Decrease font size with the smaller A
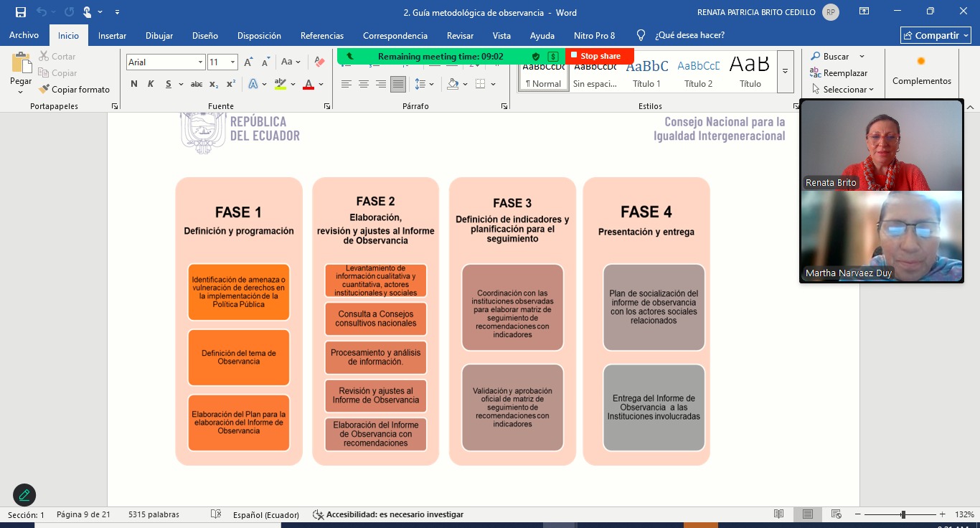This screenshot has height=528, width=980. tap(265, 62)
